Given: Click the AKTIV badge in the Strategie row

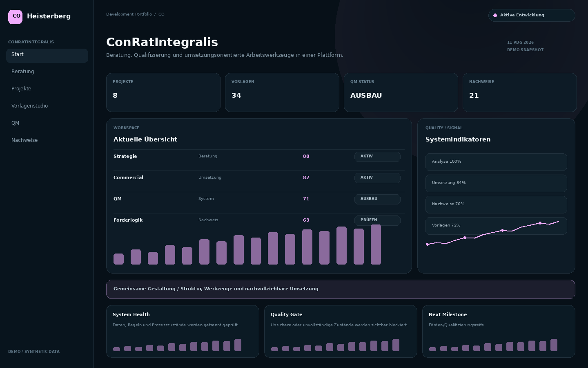Looking at the screenshot, I should tap(377, 157).
